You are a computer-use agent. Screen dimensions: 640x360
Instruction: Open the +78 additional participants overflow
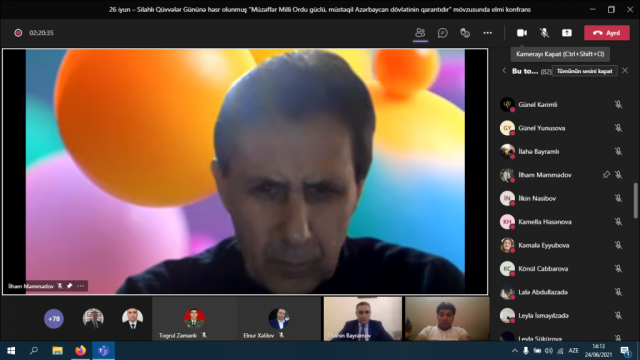(x=54, y=318)
